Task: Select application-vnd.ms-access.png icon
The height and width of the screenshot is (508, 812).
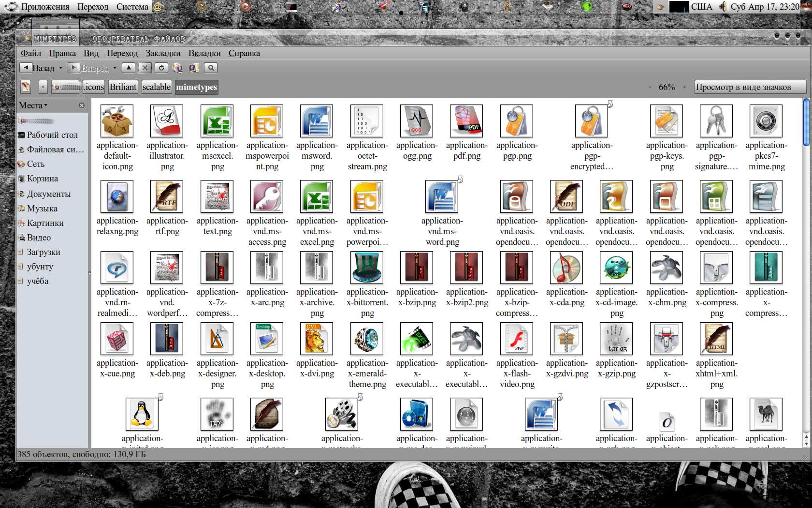Action: [267, 196]
